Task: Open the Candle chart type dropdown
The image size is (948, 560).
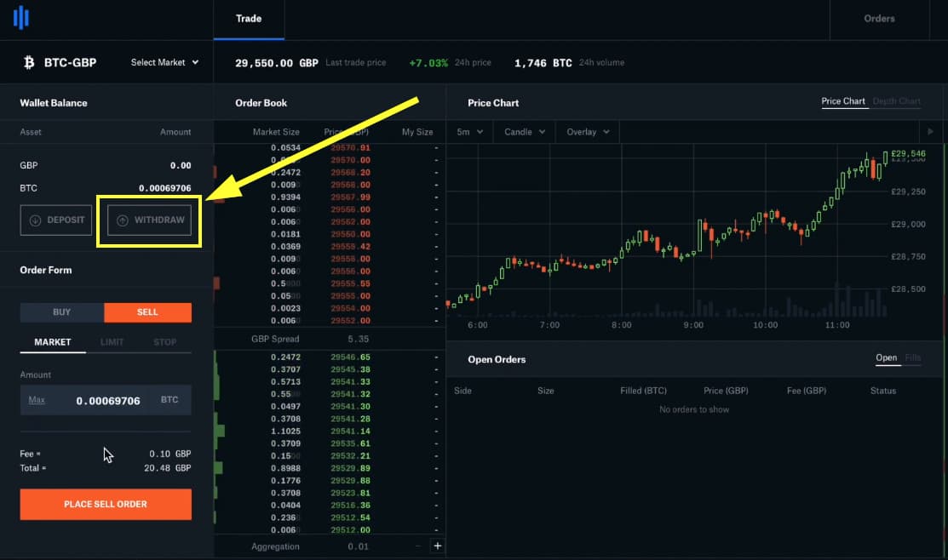Action: coord(523,131)
